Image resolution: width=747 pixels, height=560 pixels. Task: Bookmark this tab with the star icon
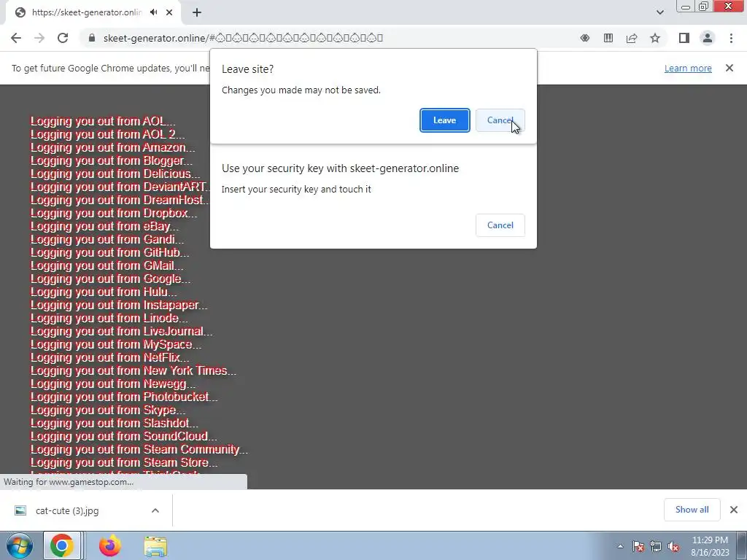(655, 38)
